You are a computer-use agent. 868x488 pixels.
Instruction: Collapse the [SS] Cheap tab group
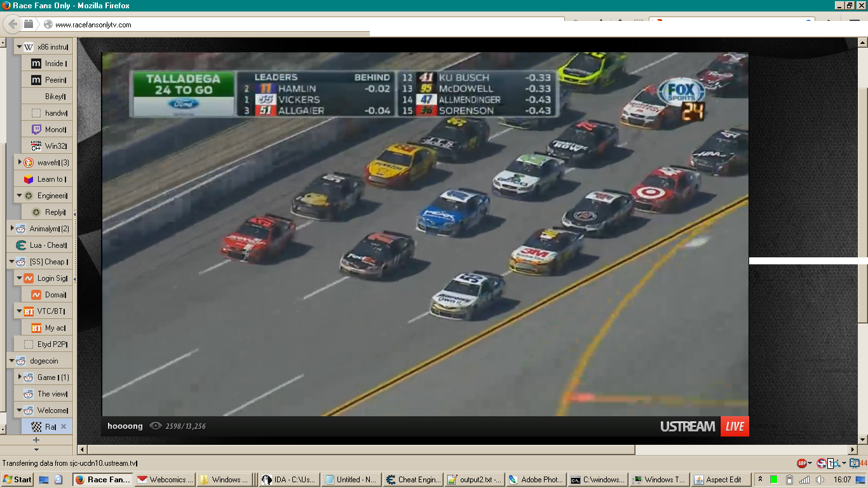pos(11,262)
